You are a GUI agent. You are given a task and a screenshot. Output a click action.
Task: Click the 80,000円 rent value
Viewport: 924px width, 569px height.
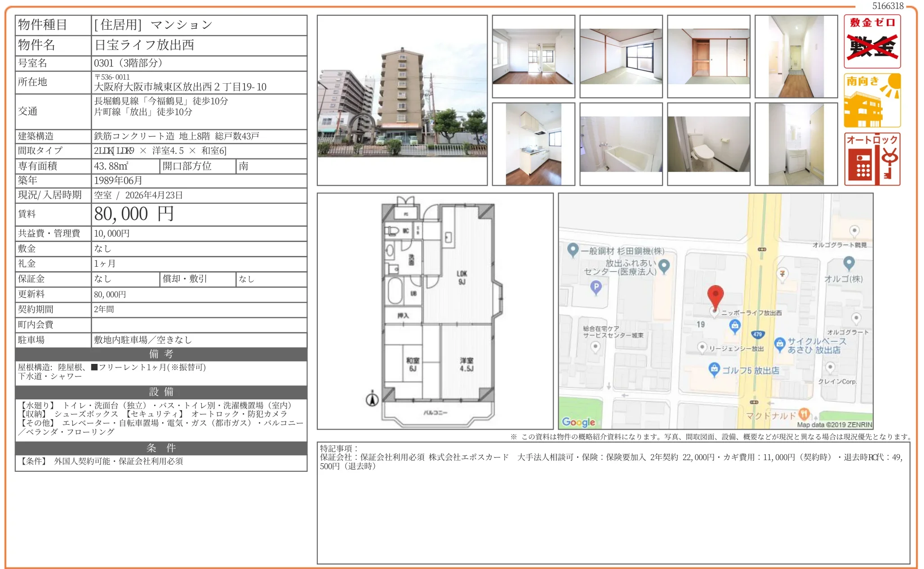(x=134, y=214)
